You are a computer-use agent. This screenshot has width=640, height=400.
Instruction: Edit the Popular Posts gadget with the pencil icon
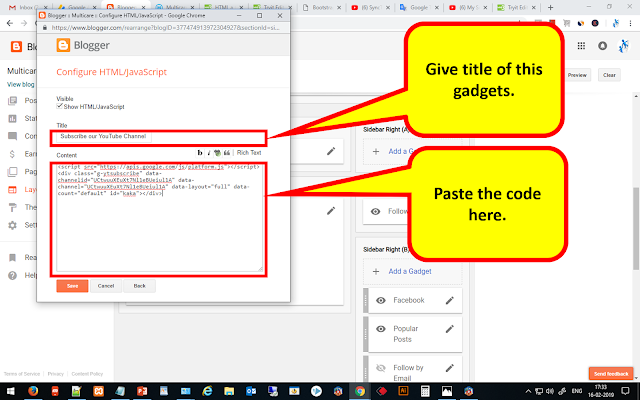450,329
